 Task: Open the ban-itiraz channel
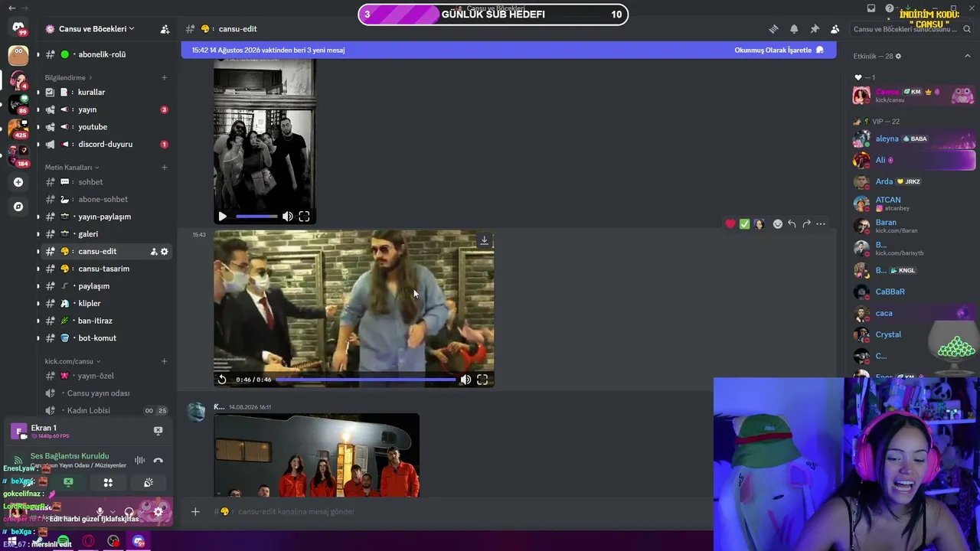[x=106, y=321]
